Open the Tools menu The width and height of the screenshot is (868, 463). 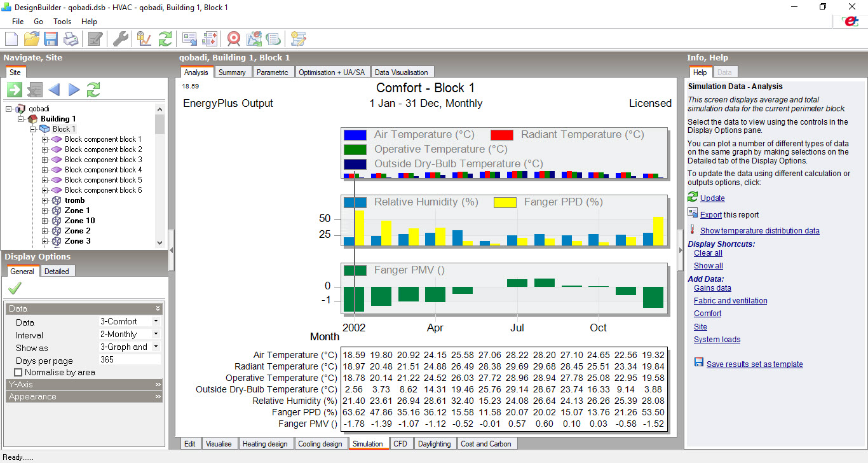62,22
